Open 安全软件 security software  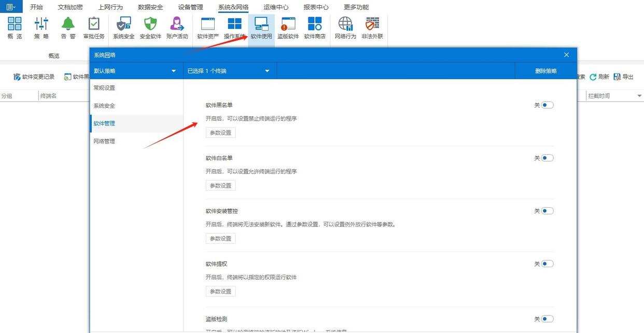point(150,28)
